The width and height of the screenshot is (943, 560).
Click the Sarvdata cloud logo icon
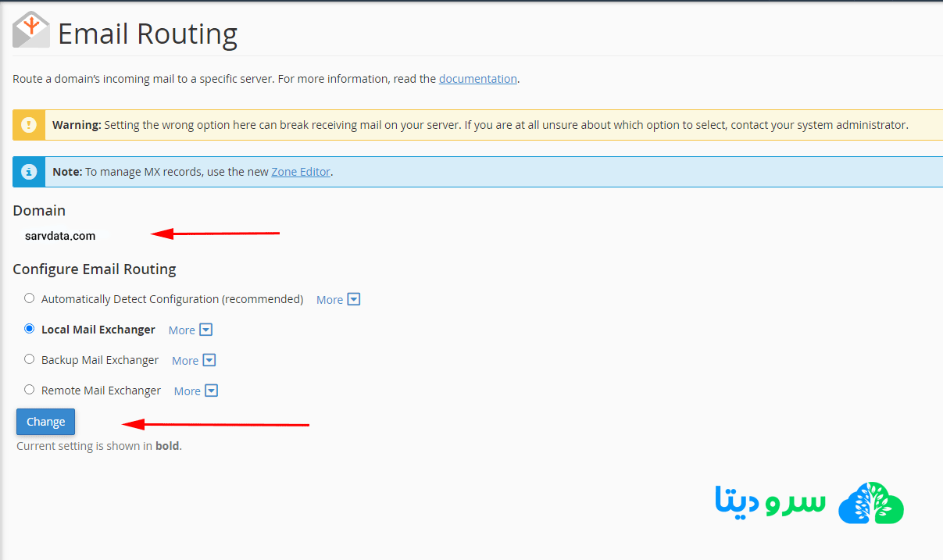[870, 502]
